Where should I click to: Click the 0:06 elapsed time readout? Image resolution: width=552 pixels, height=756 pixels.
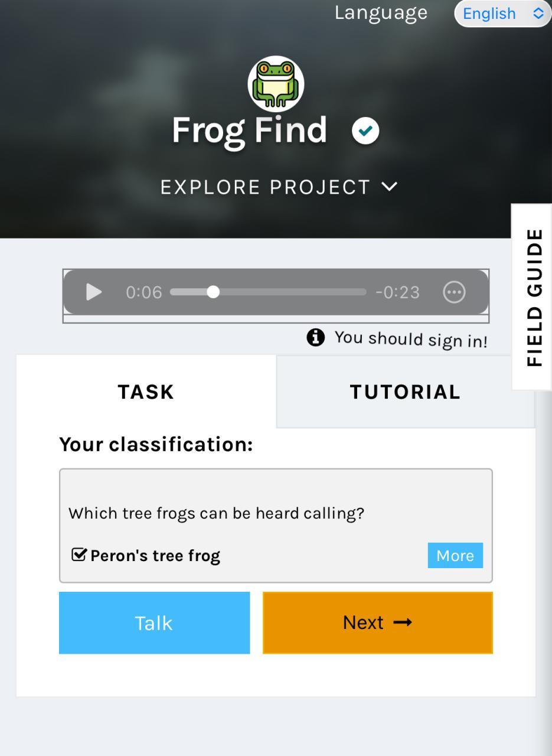point(143,292)
